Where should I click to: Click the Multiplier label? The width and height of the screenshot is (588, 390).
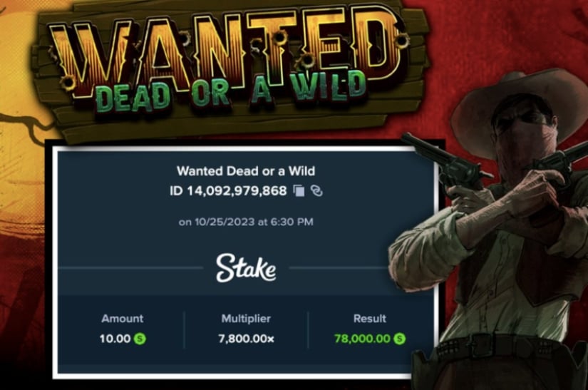pyautogui.click(x=246, y=319)
